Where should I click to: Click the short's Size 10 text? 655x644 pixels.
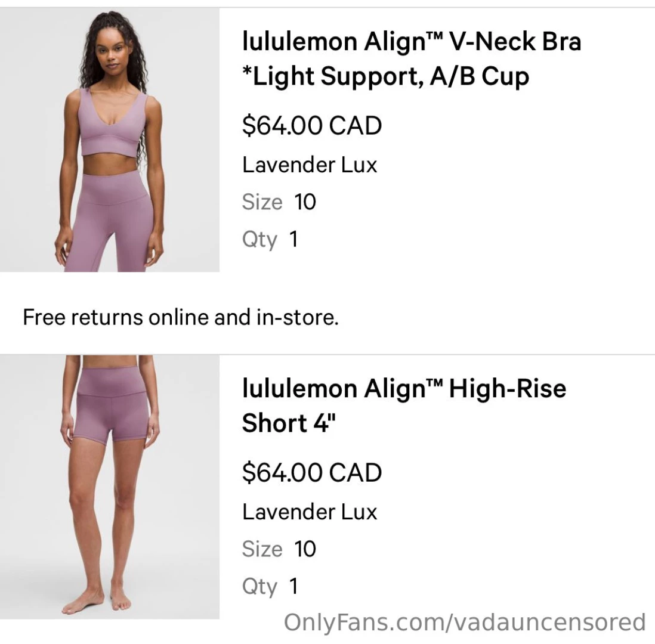pyautogui.click(x=279, y=549)
